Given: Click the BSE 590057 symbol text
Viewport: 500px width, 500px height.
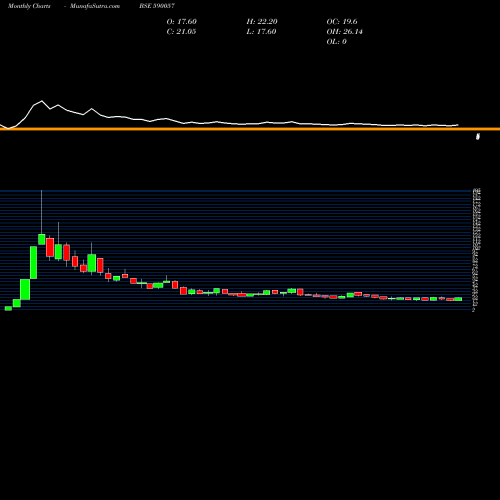Looking at the screenshot, I should tap(157, 6).
